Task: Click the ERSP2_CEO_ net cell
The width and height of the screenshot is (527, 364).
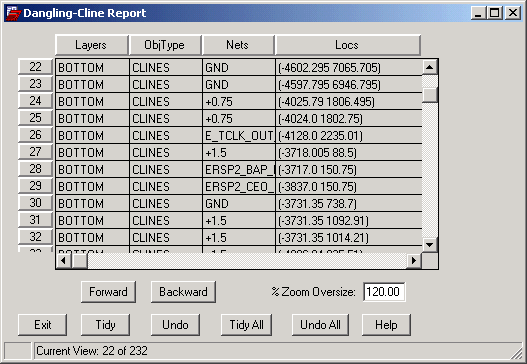Action: tap(239, 186)
